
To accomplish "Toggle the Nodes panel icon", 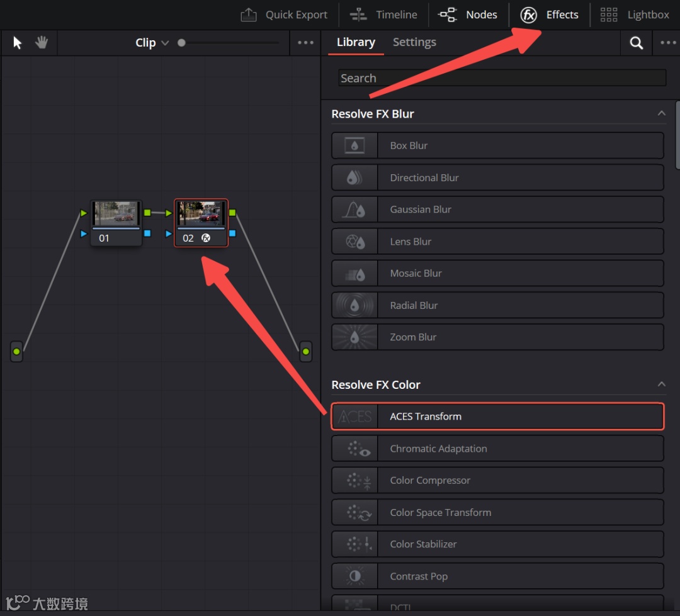I will (x=447, y=14).
